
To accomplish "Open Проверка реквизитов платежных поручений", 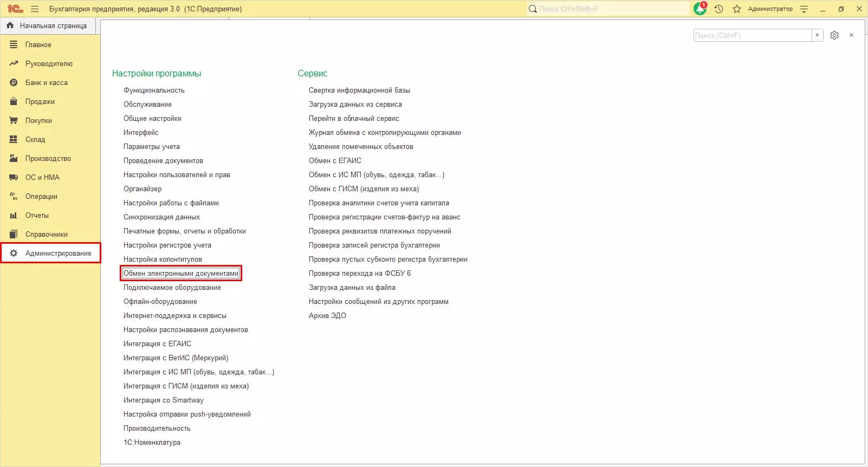I will [x=380, y=231].
